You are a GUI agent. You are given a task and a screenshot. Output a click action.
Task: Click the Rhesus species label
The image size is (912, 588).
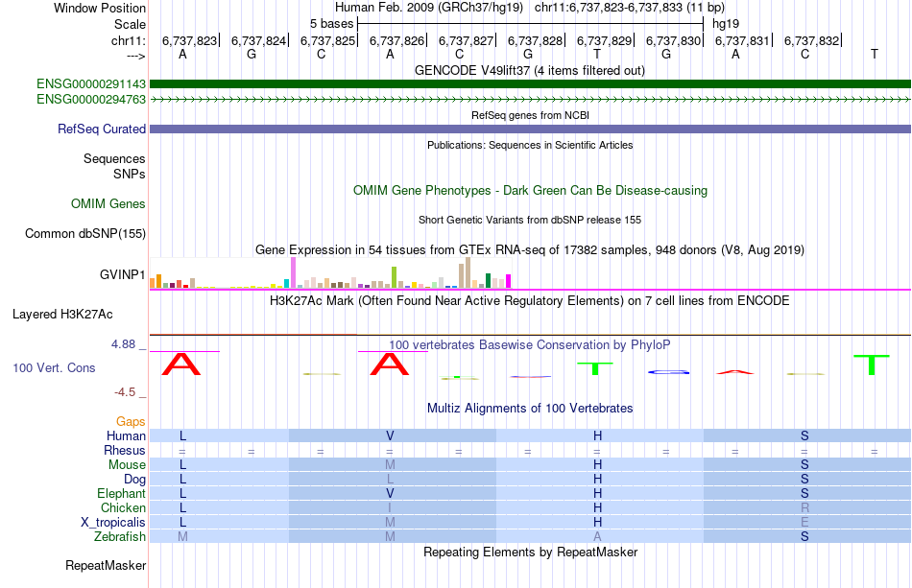(x=125, y=450)
